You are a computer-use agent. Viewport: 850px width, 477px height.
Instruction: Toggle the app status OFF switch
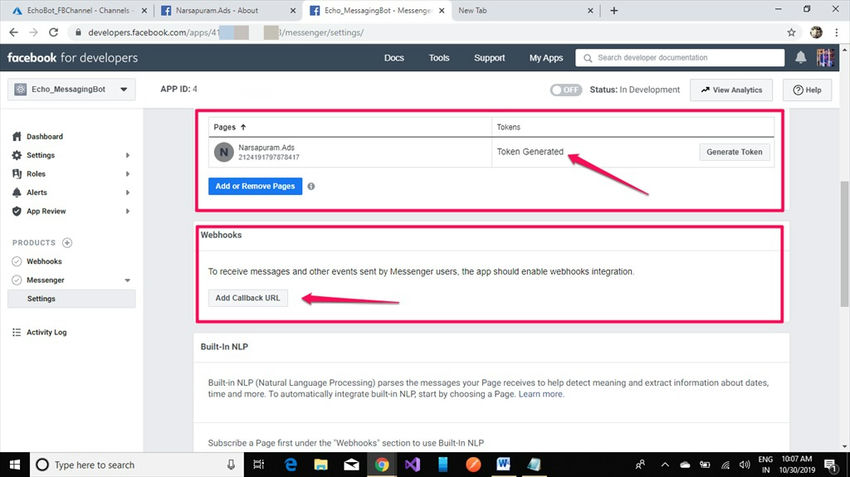point(565,90)
